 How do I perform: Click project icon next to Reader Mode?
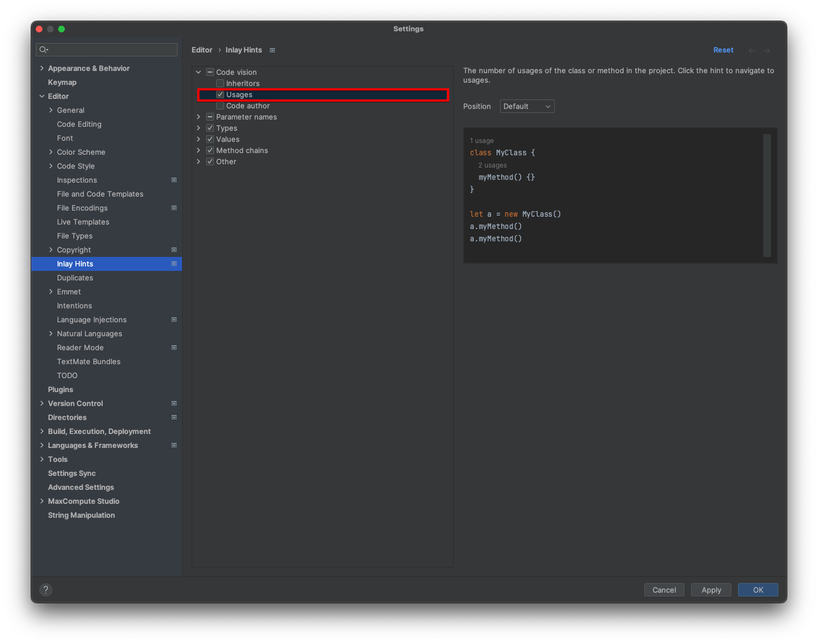point(174,347)
